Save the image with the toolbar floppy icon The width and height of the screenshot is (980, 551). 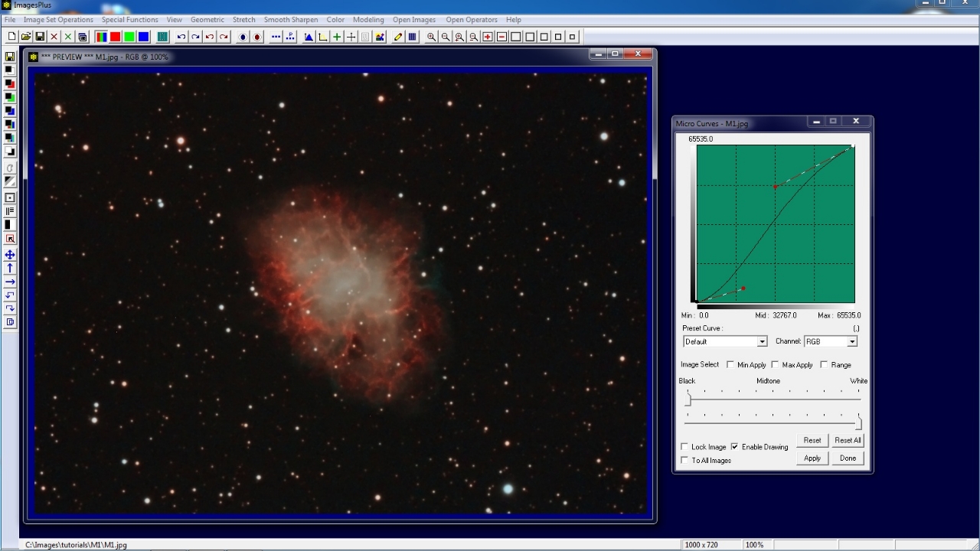tap(40, 37)
